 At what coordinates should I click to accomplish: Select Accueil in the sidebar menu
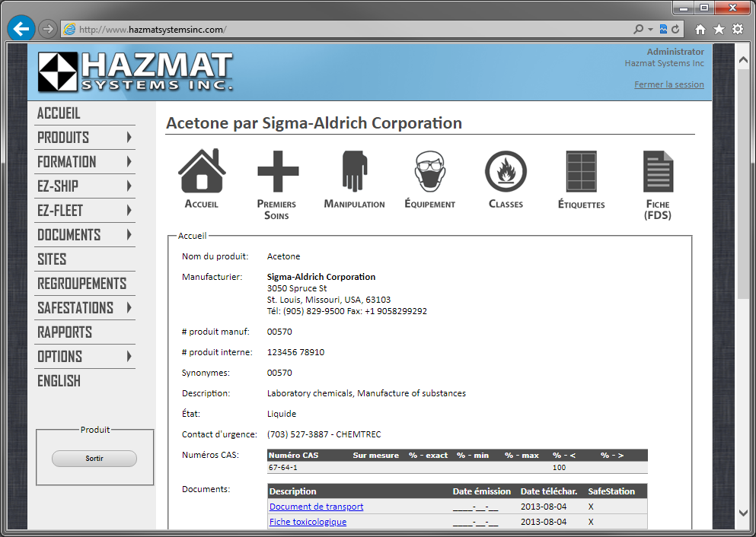[x=59, y=113]
